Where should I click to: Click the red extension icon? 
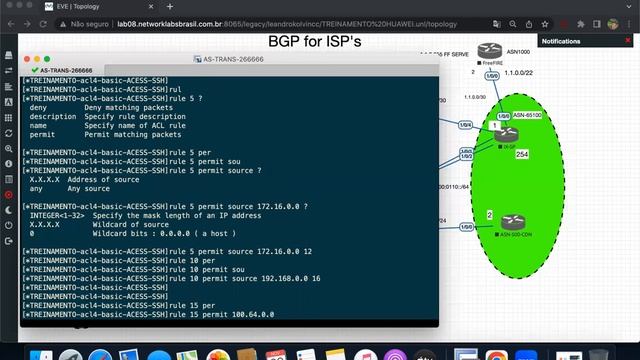pyautogui.click(x=564, y=24)
